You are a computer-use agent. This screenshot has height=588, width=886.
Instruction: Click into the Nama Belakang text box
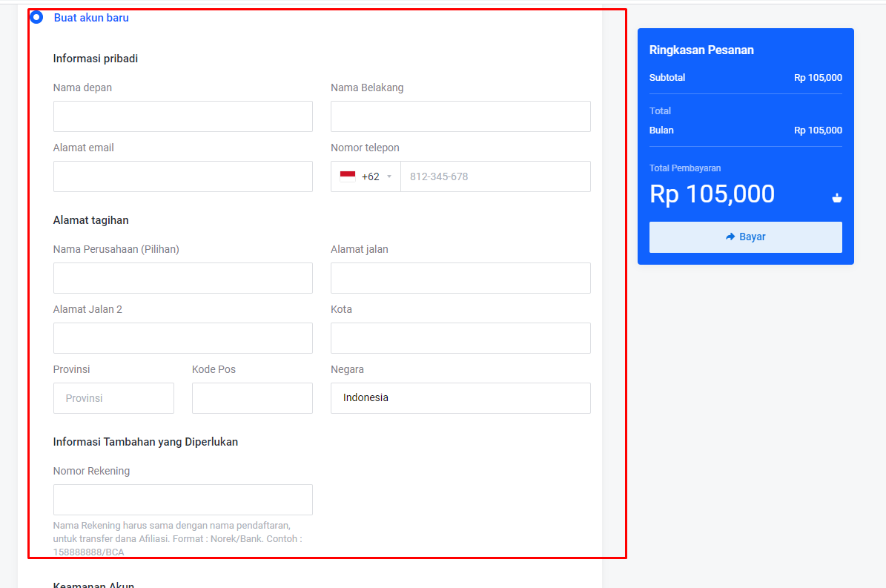[460, 116]
